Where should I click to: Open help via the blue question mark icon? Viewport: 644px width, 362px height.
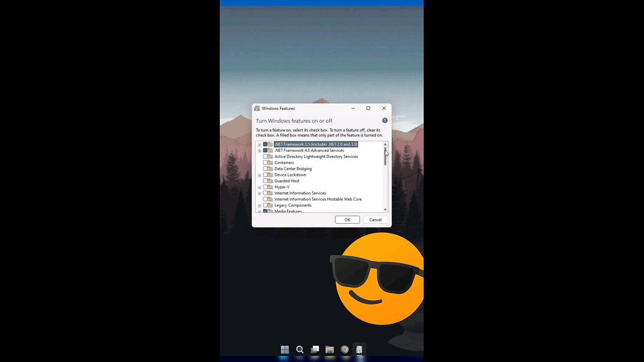point(385,121)
